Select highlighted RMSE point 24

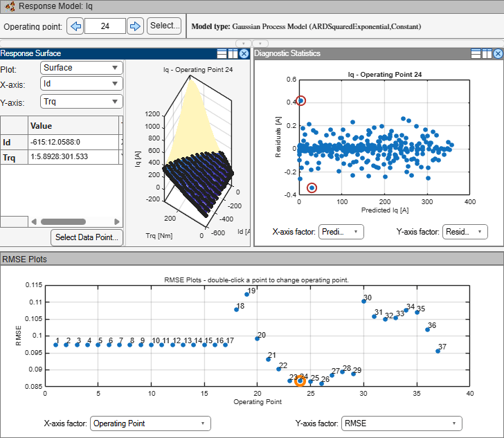(300, 381)
